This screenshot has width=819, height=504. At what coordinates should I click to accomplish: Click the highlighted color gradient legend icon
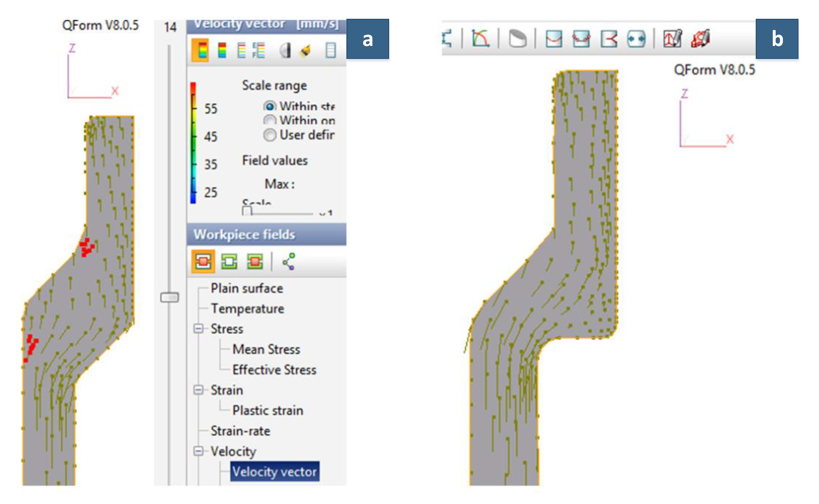click(x=200, y=50)
